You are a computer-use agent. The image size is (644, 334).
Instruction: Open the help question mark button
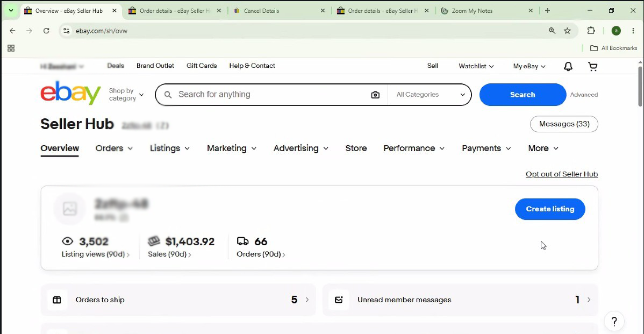(x=614, y=321)
